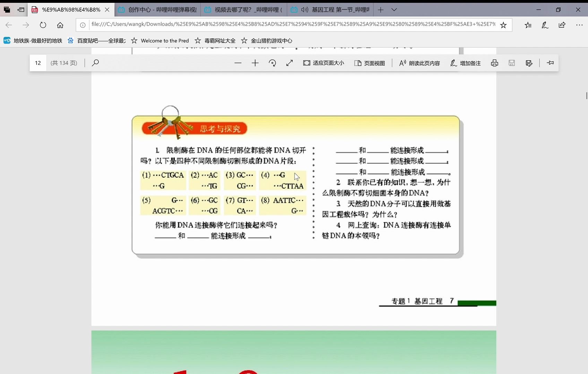This screenshot has width=588, height=374.
Task: Click 朗读此页内容 read aloud
Action: coord(420,63)
